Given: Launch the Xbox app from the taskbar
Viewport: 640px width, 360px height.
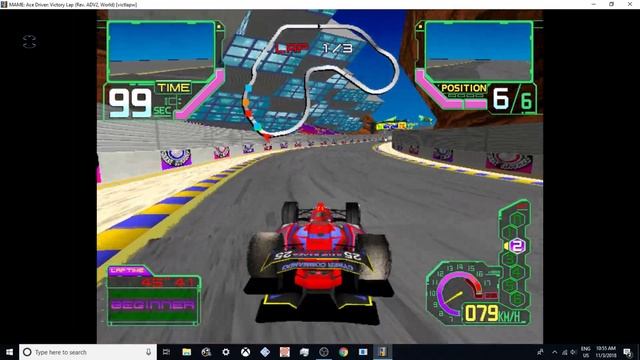Looking at the screenshot, I should click(x=245, y=352).
